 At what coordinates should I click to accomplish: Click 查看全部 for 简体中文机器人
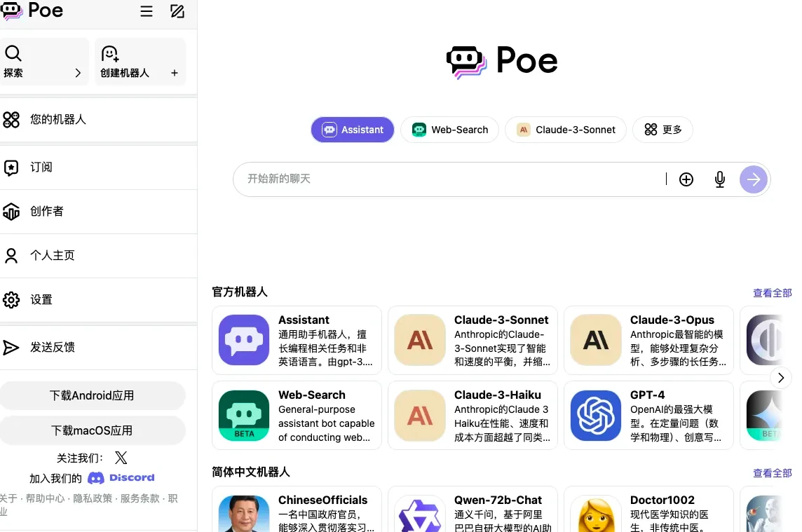point(773,473)
